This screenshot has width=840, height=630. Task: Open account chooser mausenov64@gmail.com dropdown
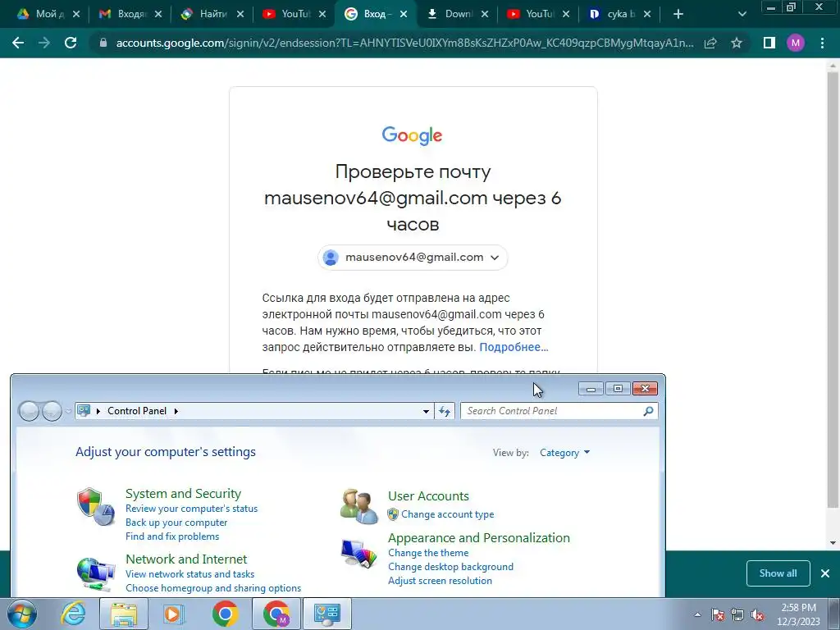click(x=413, y=258)
